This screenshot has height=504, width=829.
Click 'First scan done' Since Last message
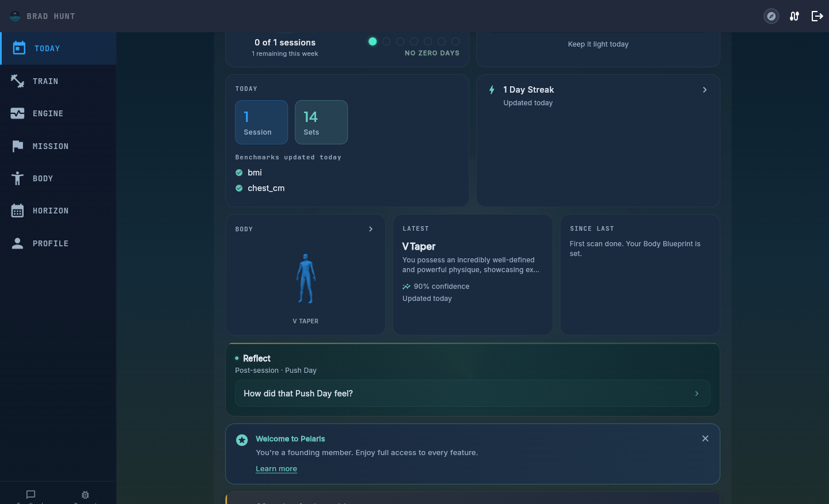[635, 249]
